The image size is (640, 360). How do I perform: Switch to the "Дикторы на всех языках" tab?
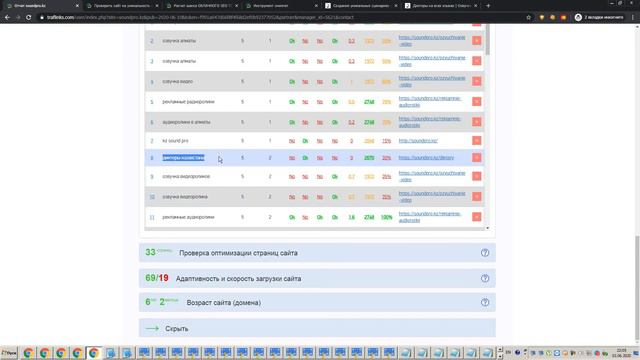[x=440, y=6]
